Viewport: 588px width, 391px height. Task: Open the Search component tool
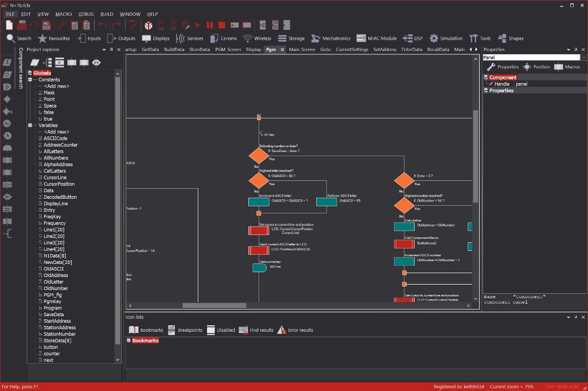click(x=19, y=38)
